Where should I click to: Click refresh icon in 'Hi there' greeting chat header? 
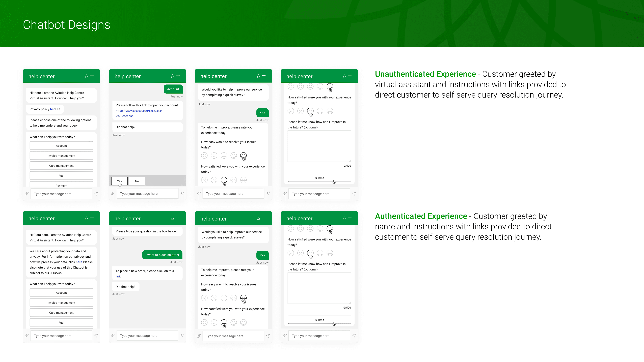point(86,76)
